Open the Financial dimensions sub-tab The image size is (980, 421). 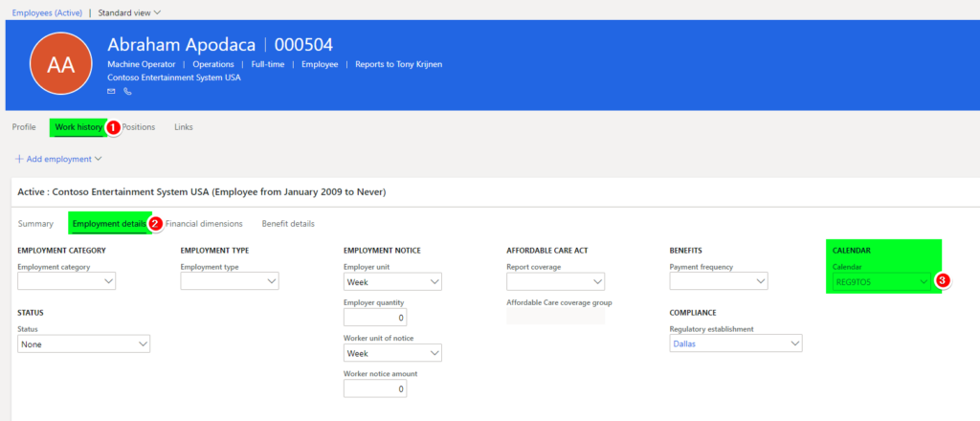204,223
